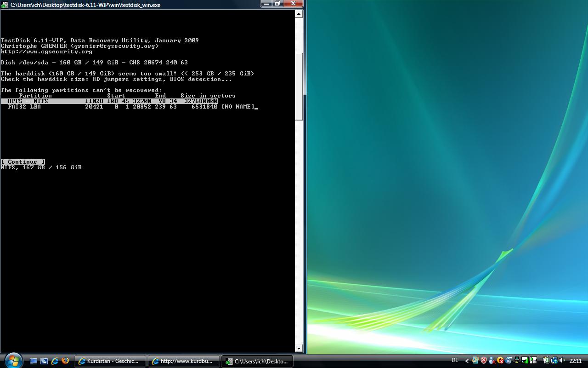Viewport: 588px width, 368px height.
Task: Switch to http://www.kurdbu... taskbar window
Action: point(184,361)
